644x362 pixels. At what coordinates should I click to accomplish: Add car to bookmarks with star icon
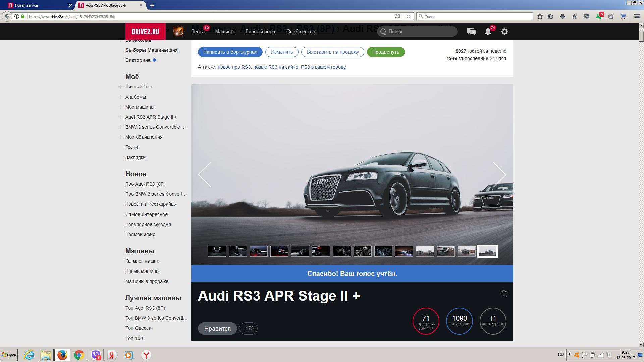pyautogui.click(x=504, y=293)
